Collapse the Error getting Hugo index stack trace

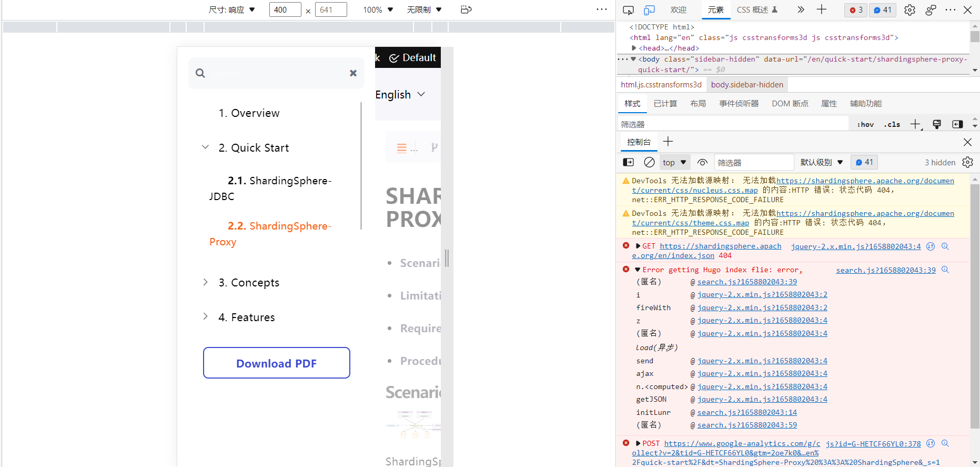point(638,270)
